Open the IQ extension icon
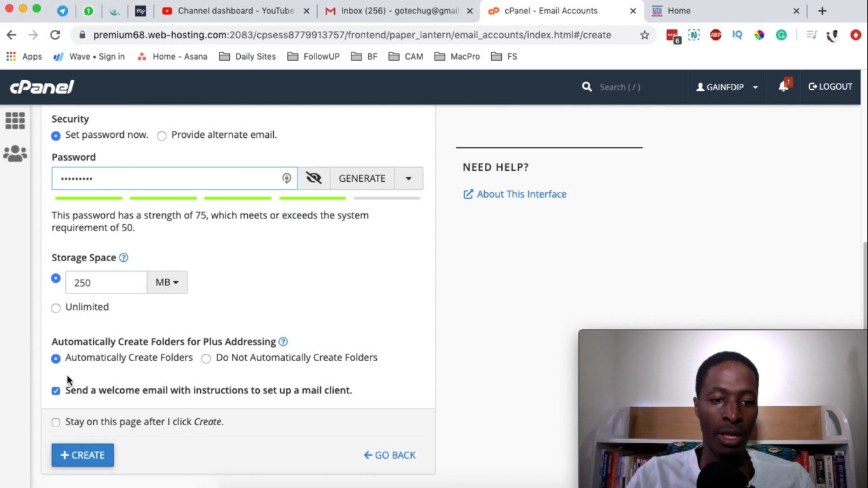The width and height of the screenshot is (868, 488). (737, 35)
